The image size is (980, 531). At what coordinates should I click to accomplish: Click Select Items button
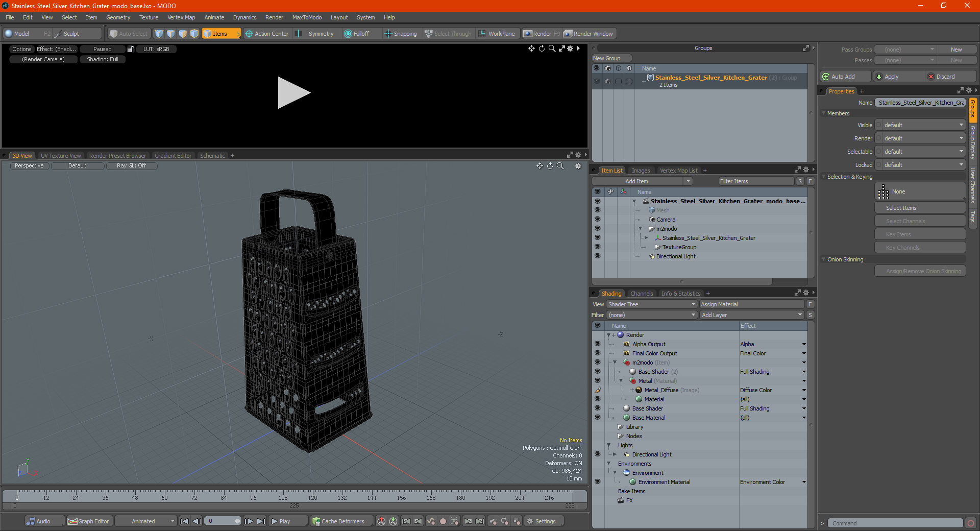click(x=920, y=208)
